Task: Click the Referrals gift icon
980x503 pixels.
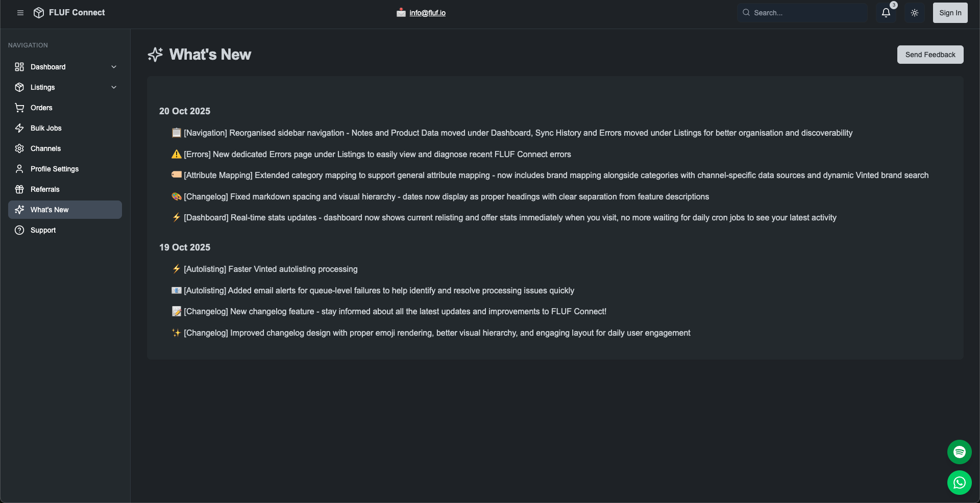Action: pyautogui.click(x=19, y=189)
